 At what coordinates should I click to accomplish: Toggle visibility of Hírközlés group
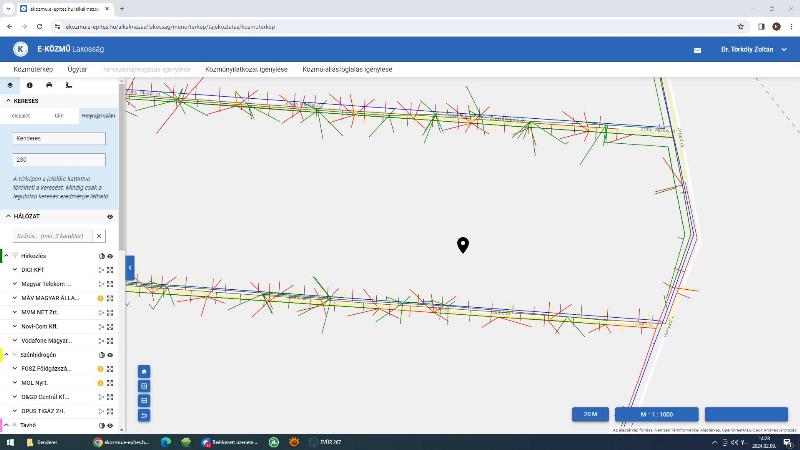pos(110,256)
